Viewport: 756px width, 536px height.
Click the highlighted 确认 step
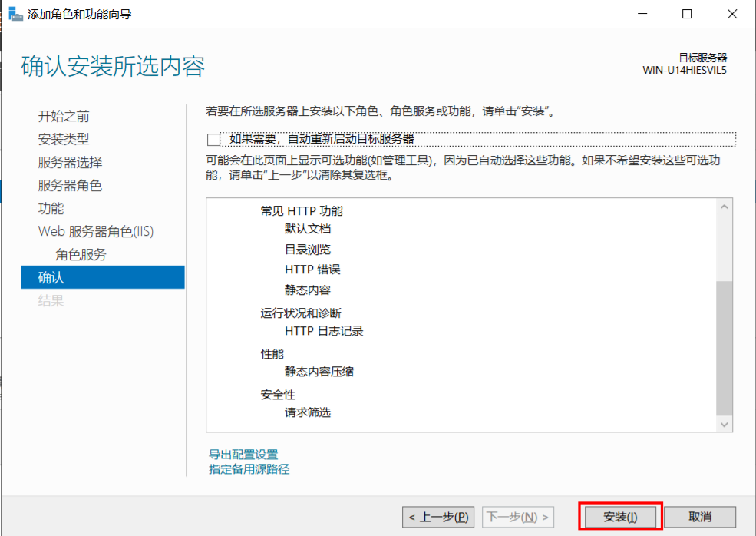(50, 277)
